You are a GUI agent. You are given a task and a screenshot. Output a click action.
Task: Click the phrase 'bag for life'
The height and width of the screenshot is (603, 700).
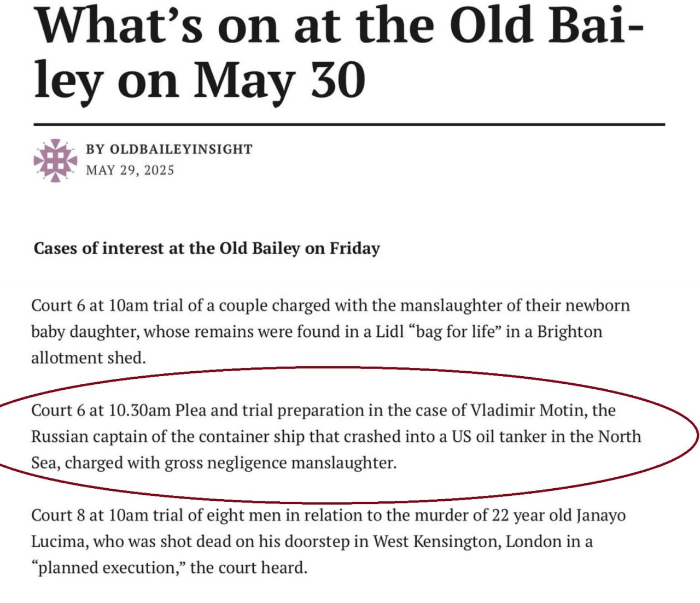[455, 332]
